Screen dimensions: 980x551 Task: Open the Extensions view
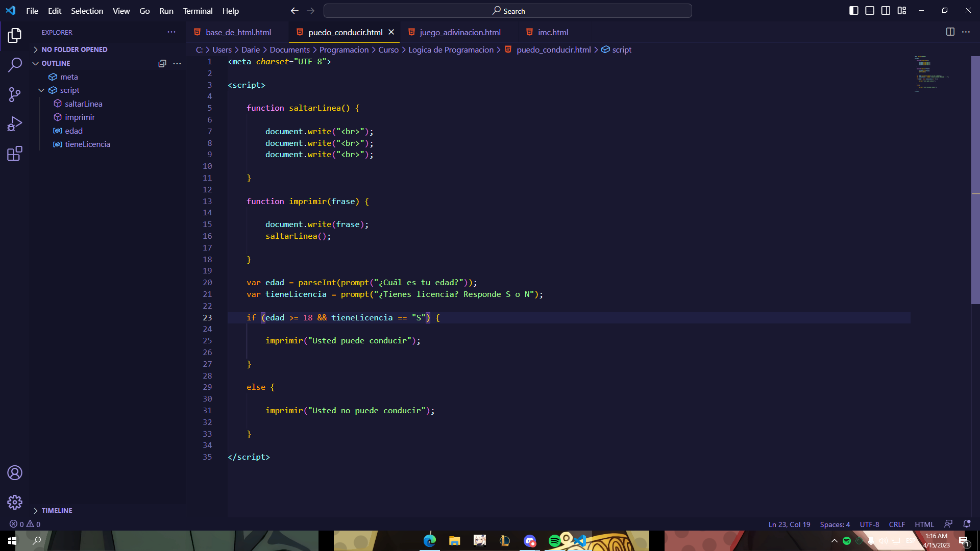click(15, 154)
